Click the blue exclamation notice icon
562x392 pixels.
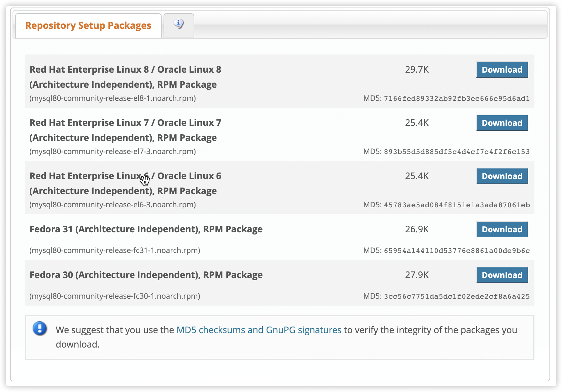[40, 328]
